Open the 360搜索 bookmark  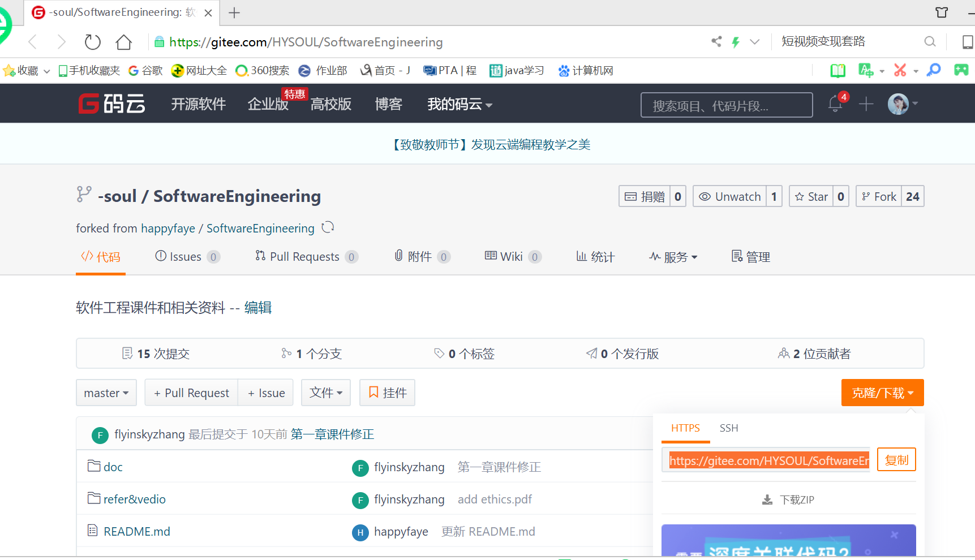click(x=263, y=71)
